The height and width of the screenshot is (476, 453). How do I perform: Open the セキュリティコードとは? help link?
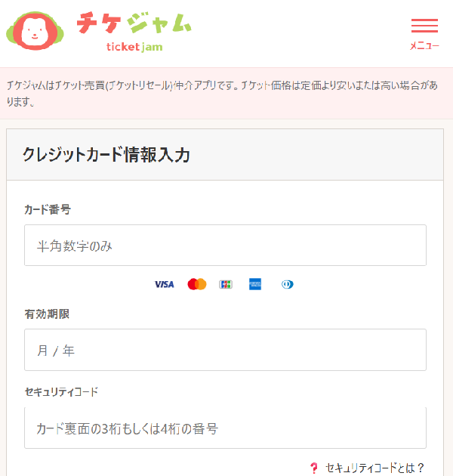(374, 468)
